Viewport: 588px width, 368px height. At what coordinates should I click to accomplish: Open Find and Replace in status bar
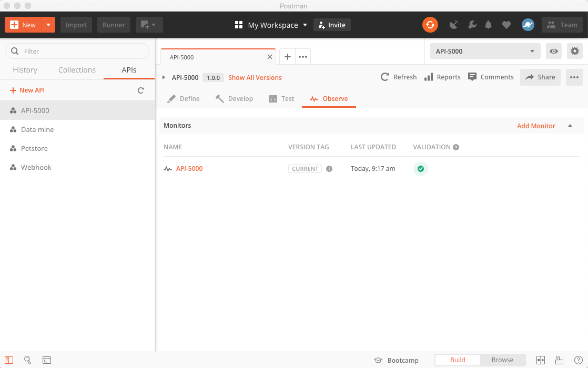tap(27, 360)
